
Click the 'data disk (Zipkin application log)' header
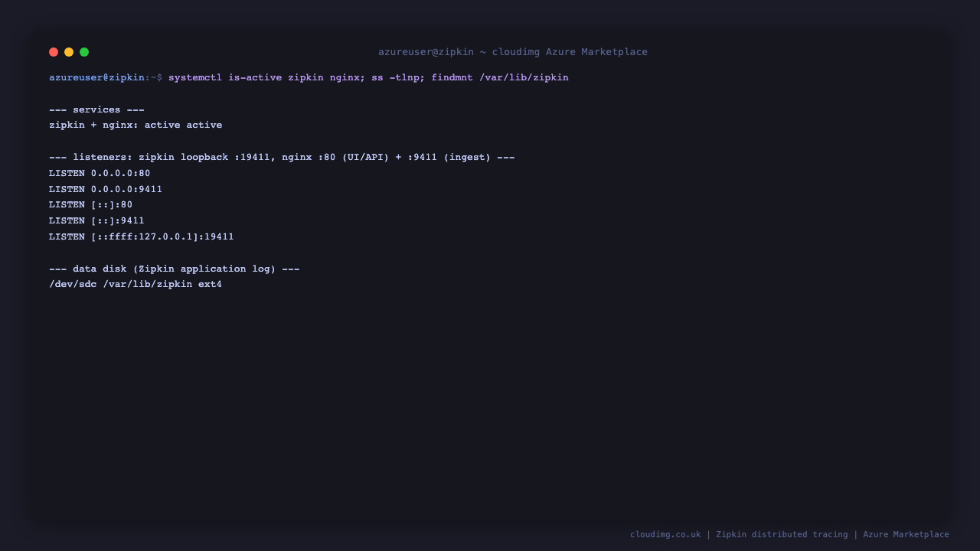click(x=175, y=269)
